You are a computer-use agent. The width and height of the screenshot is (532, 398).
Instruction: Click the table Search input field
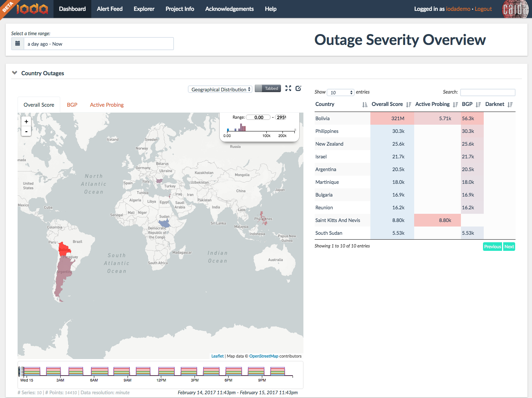pos(487,92)
